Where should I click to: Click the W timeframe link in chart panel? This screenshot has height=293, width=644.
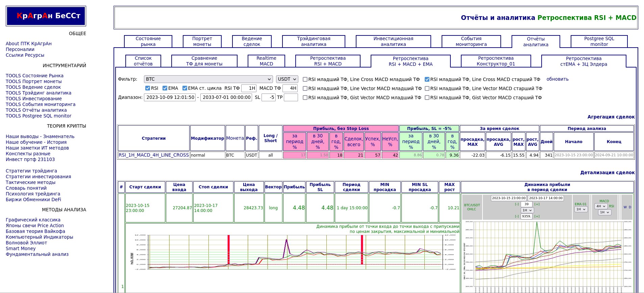[625, 207]
